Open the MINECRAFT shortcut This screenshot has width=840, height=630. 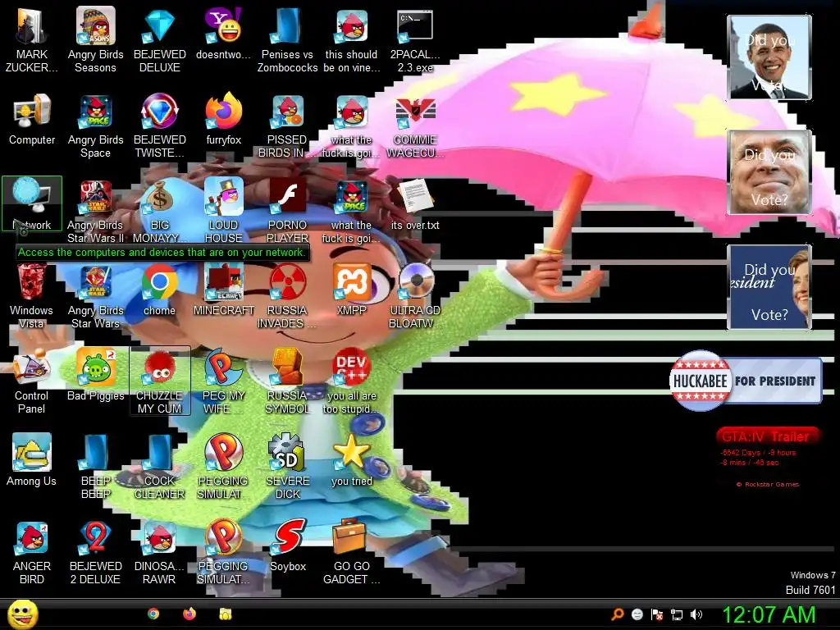pos(223,290)
